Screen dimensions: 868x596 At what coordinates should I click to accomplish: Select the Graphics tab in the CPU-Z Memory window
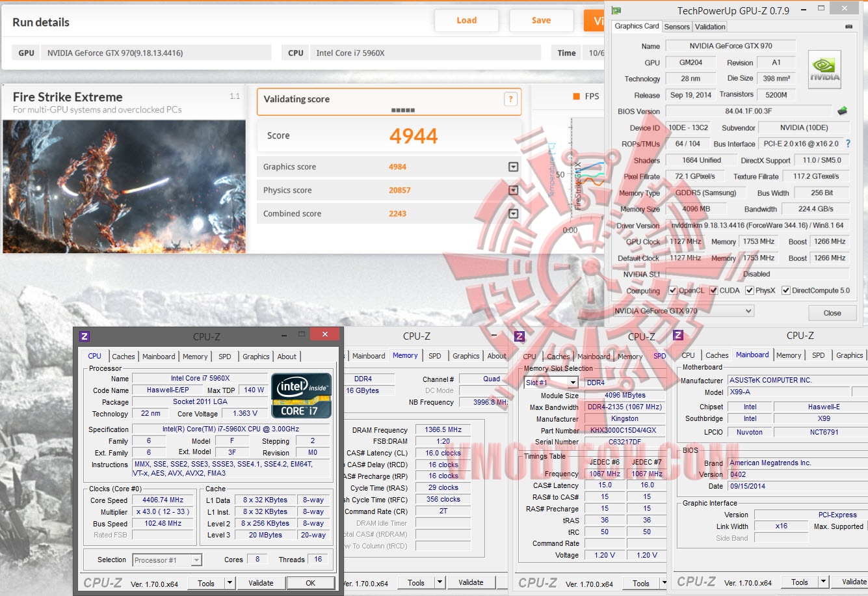click(x=466, y=356)
